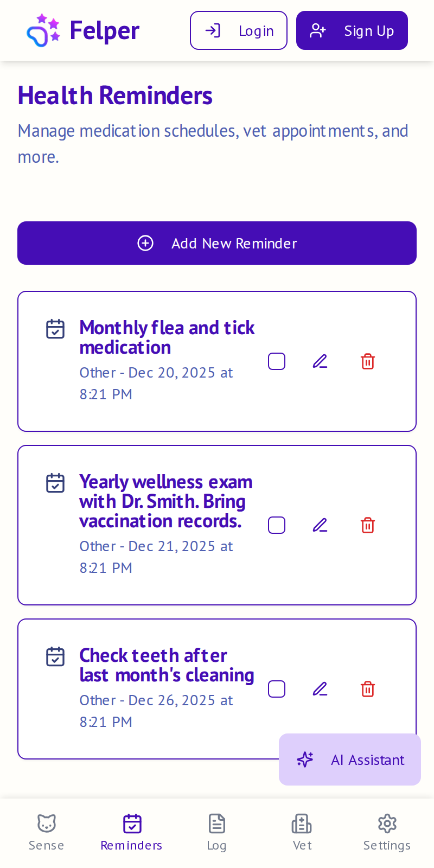
Task: Click the Felper paw logo icon
Action: pos(43,30)
